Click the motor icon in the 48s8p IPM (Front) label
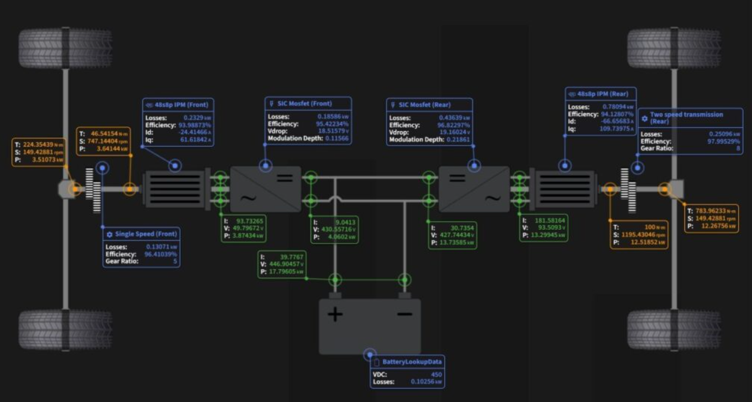This screenshot has width=752, height=402. 149,105
